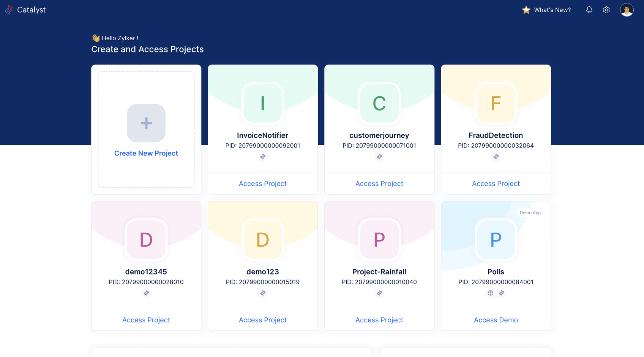Access the demo123 project
The image size is (644, 357).
263,320
